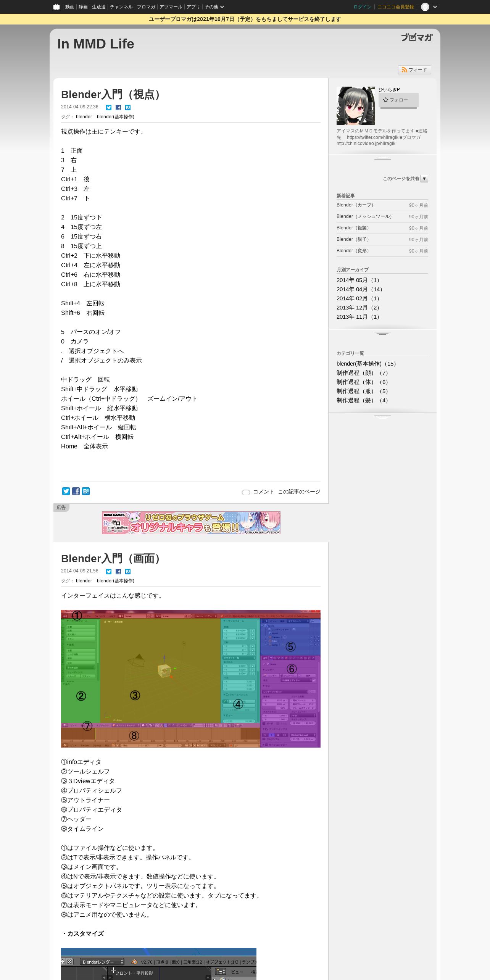The width and height of the screenshot is (490, 980).
Task: Open the In MMD Life blog title
Action: [96, 44]
